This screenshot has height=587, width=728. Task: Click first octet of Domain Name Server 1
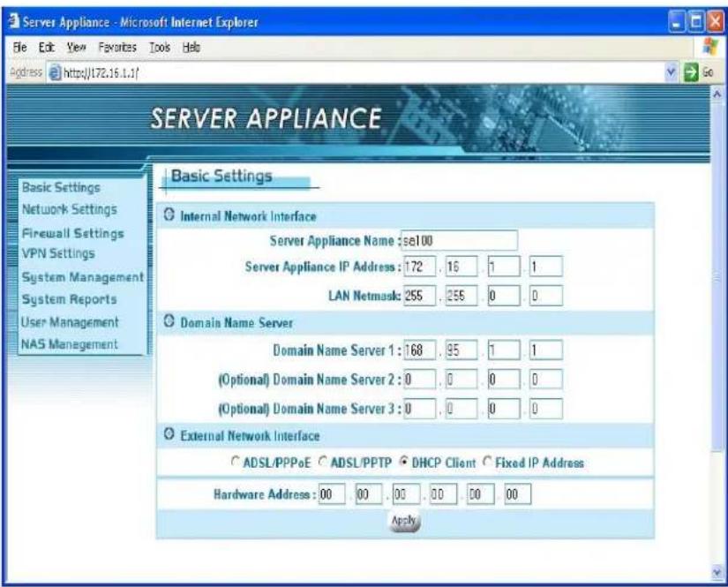pyautogui.click(x=420, y=350)
